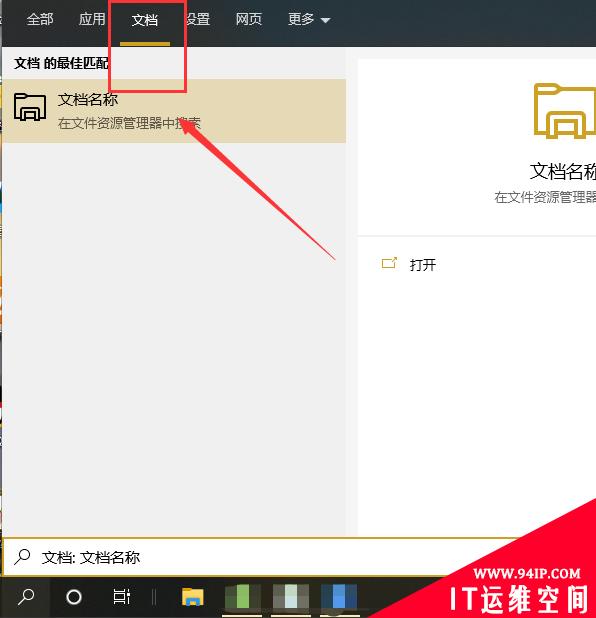Switch to the 网页 search tab
The width and height of the screenshot is (596, 618).
click(x=249, y=19)
